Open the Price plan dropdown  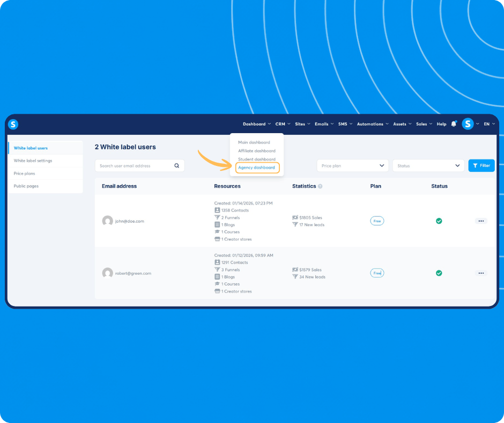tap(353, 165)
